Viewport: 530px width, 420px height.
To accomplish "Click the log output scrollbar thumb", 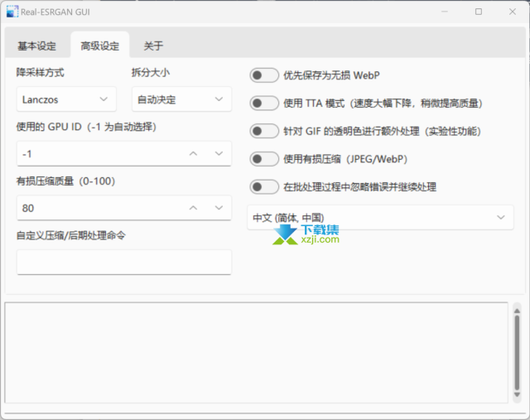I will point(517,352).
